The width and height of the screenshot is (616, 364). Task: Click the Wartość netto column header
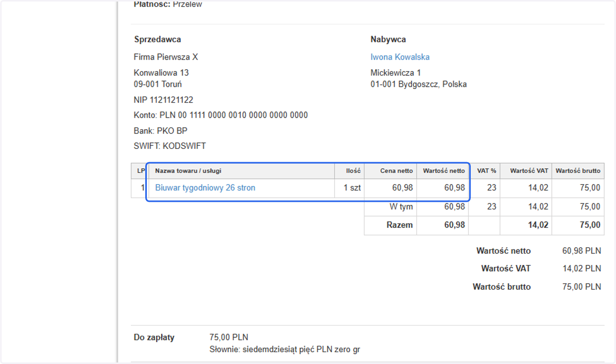pyautogui.click(x=444, y=170)
